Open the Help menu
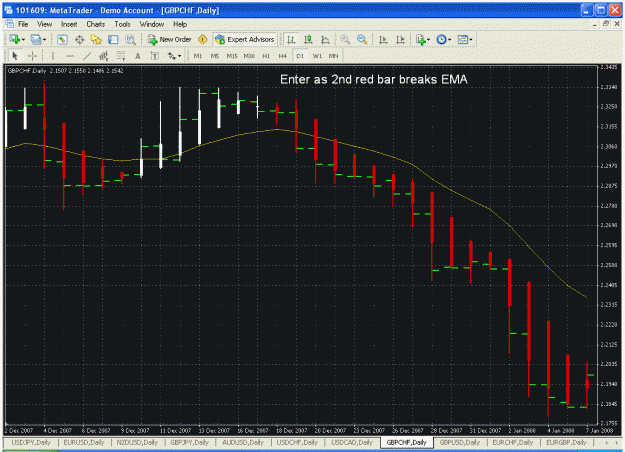Screen dimensions: 625x452 coord(180,24)
